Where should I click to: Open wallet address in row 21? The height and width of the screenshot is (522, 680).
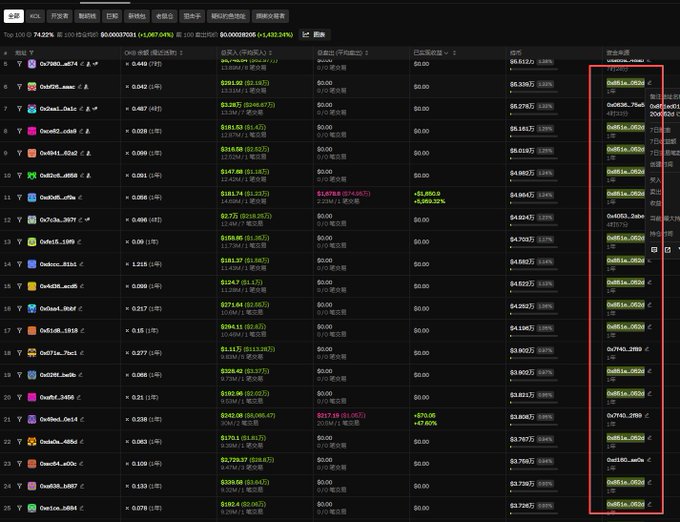tap(59, 419)
